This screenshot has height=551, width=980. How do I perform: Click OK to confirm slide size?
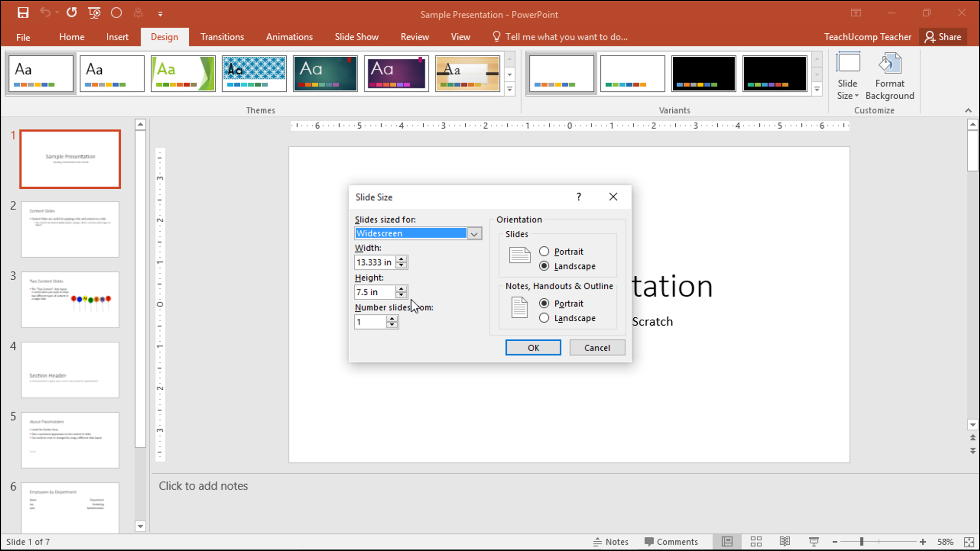[x=533, y=347]
